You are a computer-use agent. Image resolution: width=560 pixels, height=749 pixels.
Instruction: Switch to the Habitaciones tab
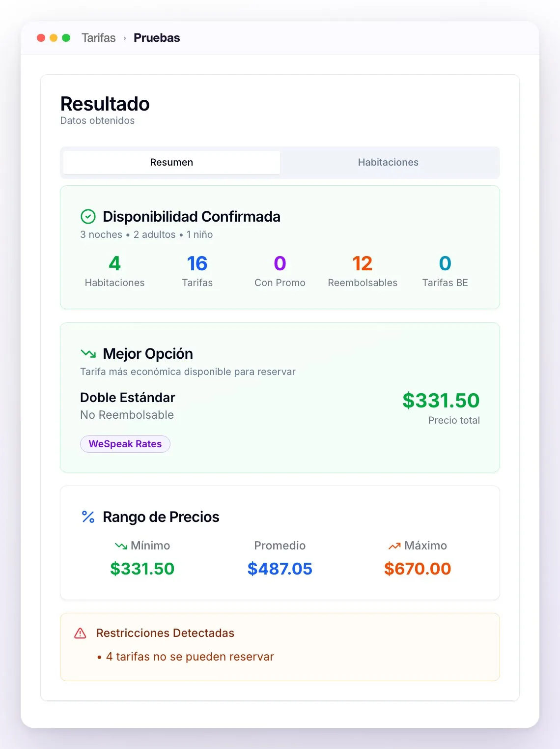pos(388,162)
